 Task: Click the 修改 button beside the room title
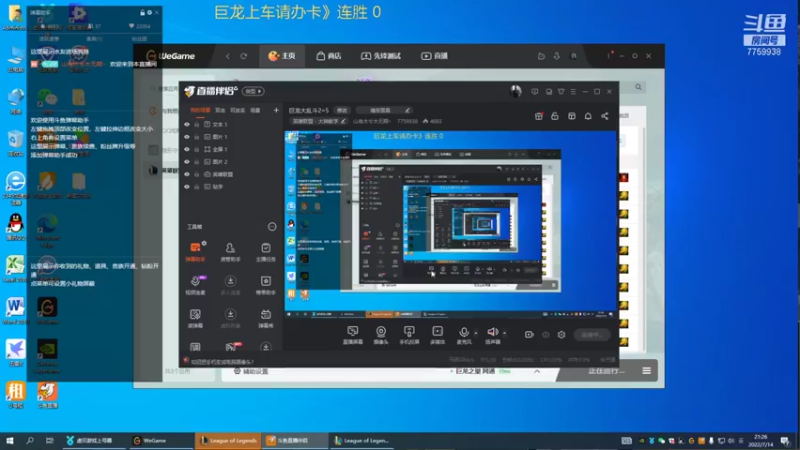tap(342, 110)
